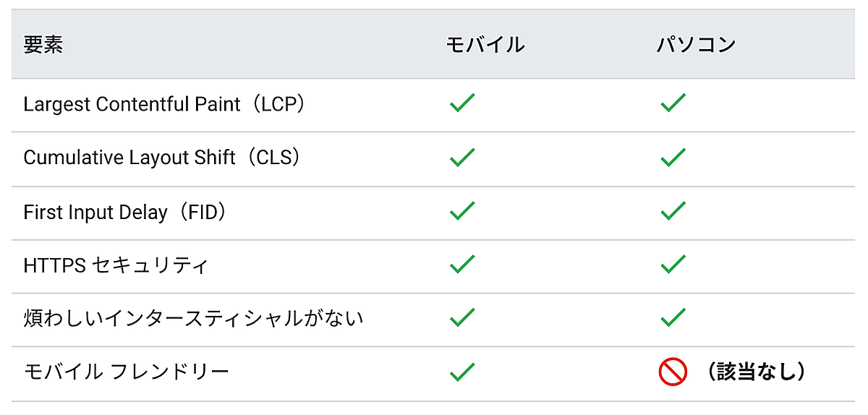
Task: Select the モバイル column header
Action: 485,45
